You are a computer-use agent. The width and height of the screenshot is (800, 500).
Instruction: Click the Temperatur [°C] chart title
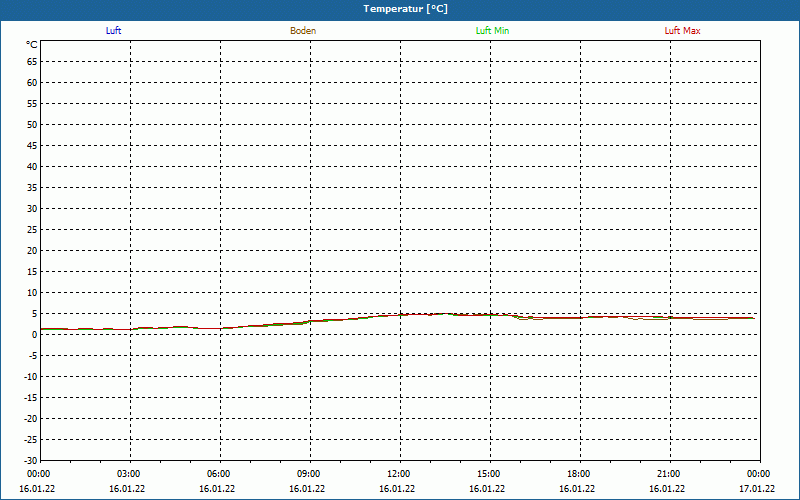coord(406,9)
